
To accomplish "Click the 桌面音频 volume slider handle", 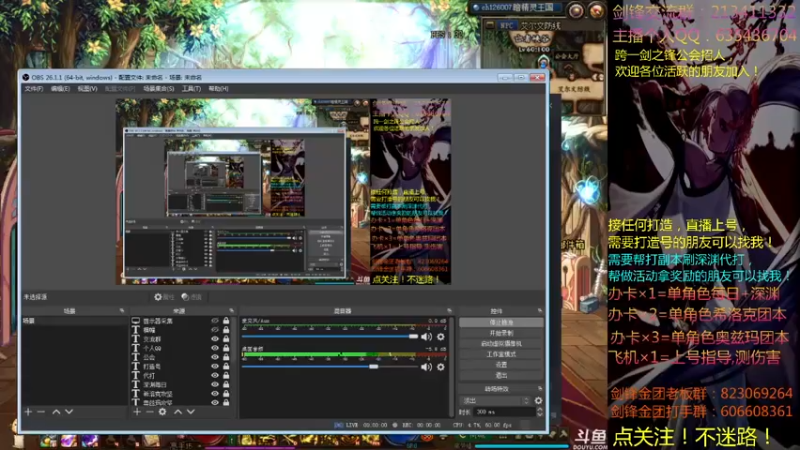I will [374, 367].
